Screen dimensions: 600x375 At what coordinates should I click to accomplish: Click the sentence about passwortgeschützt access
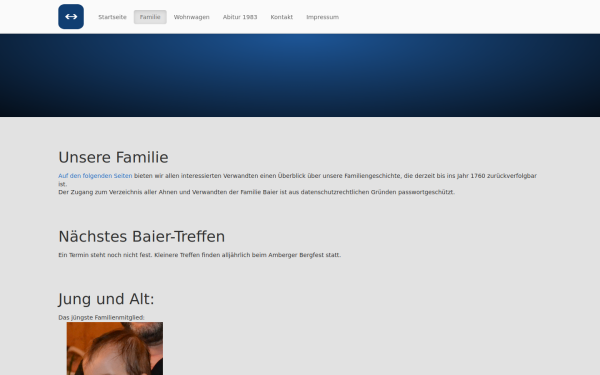[x=256, y=192]
